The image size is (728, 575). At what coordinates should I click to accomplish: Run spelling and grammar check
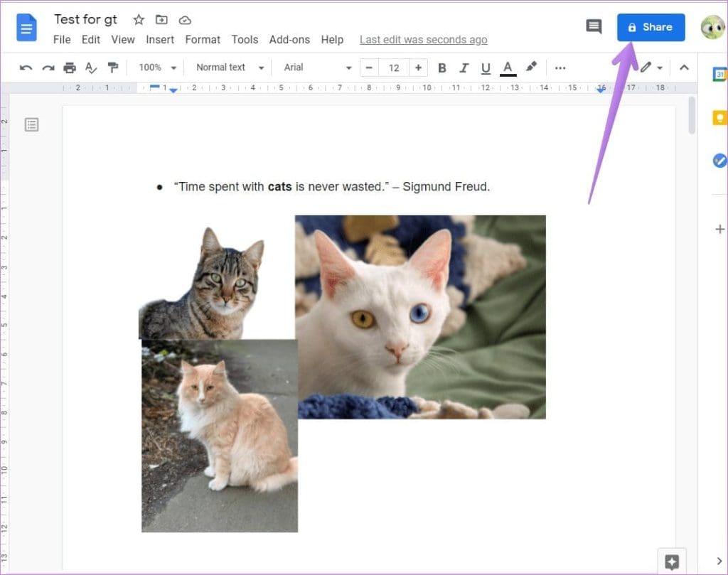click(91, 67)
